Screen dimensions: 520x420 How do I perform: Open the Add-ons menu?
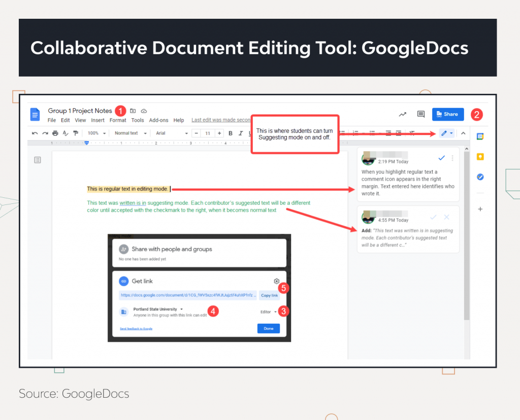coord(158,120)
